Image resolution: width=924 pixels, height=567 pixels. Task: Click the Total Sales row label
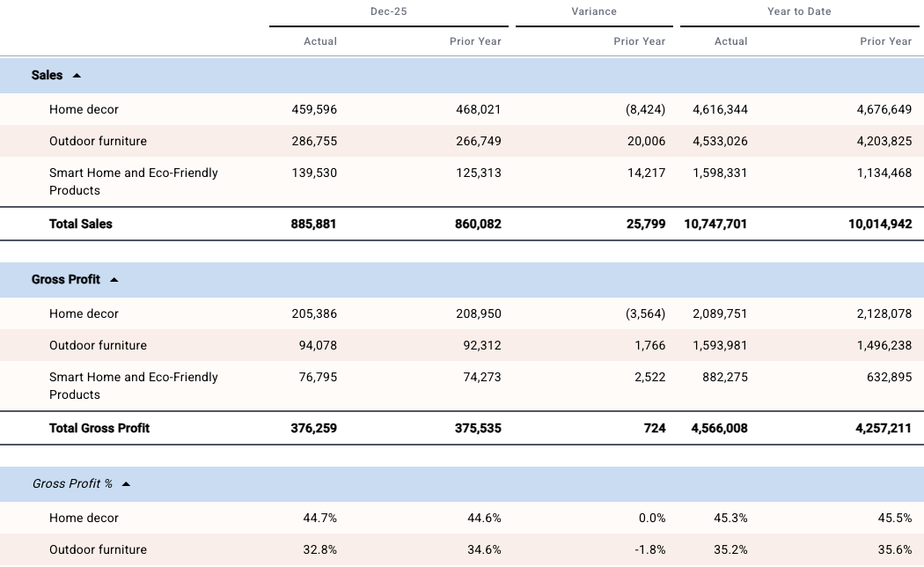point(78,224)
